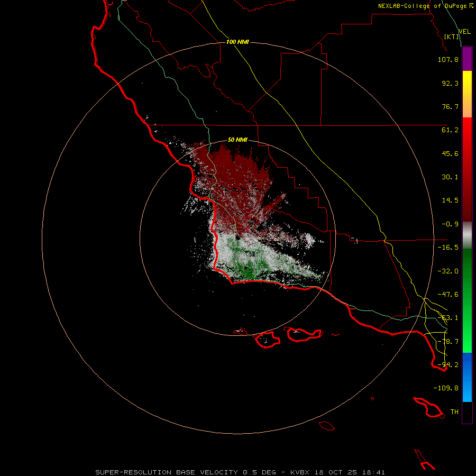The image size is (476, 476).
Task: Click the 100 NMI range ring label
Action: click(x=237, y=42)
